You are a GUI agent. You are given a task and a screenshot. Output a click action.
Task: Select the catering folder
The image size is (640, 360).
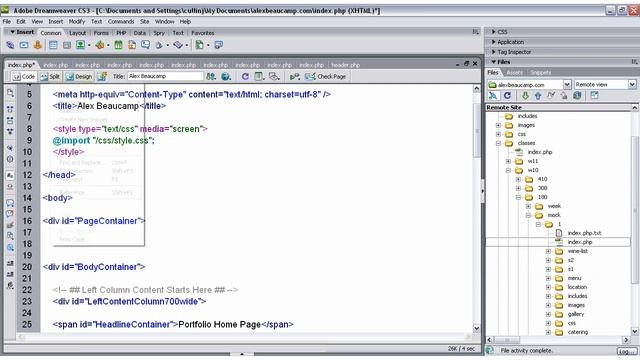[x=578, y=332]
